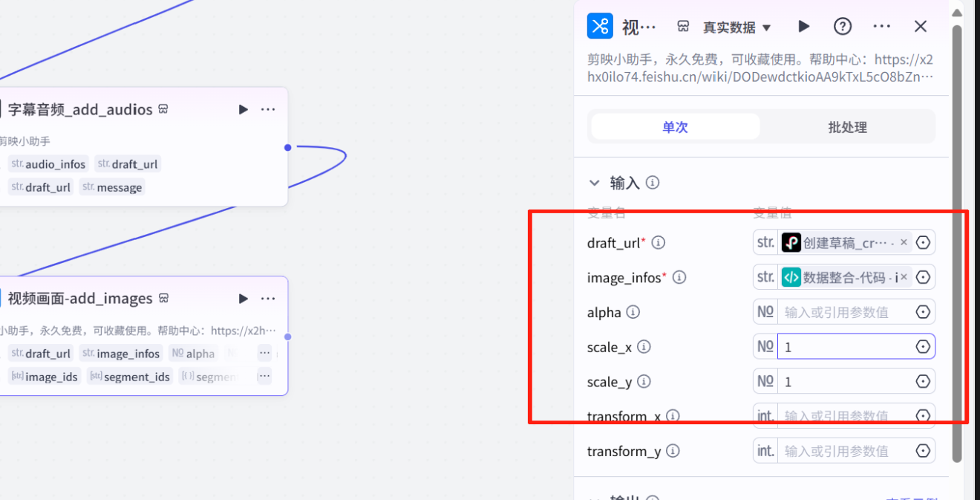Screen dimensions: 980x500
Task: Click the transform_y value input field
Action: [845, 451]
